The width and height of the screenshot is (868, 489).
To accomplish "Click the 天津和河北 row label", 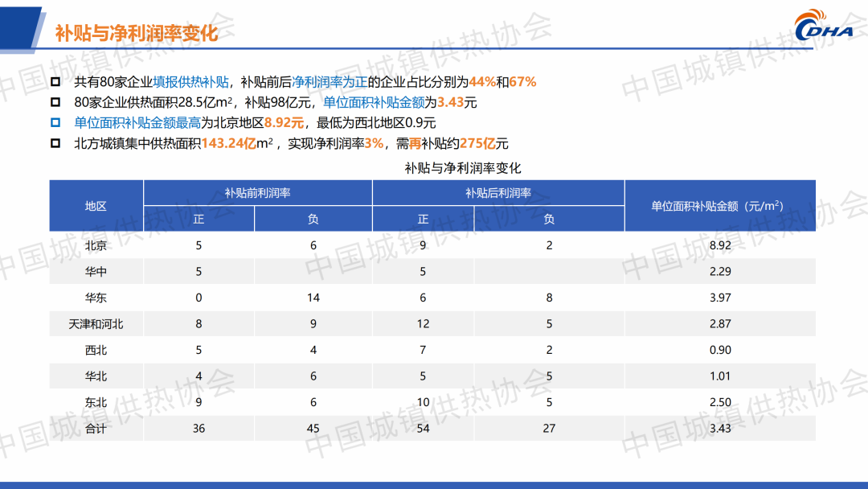I will point(96,324).
